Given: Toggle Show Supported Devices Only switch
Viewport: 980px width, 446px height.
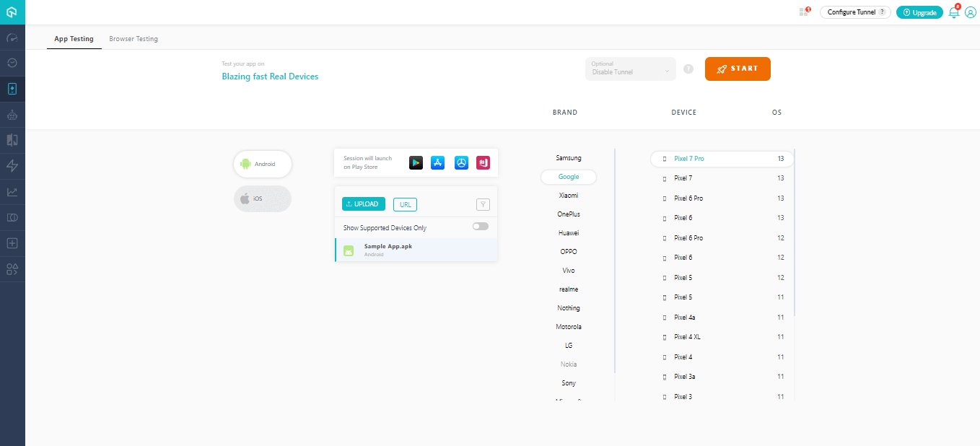Looking at the screenshot, I should click(x=481, y=227).
